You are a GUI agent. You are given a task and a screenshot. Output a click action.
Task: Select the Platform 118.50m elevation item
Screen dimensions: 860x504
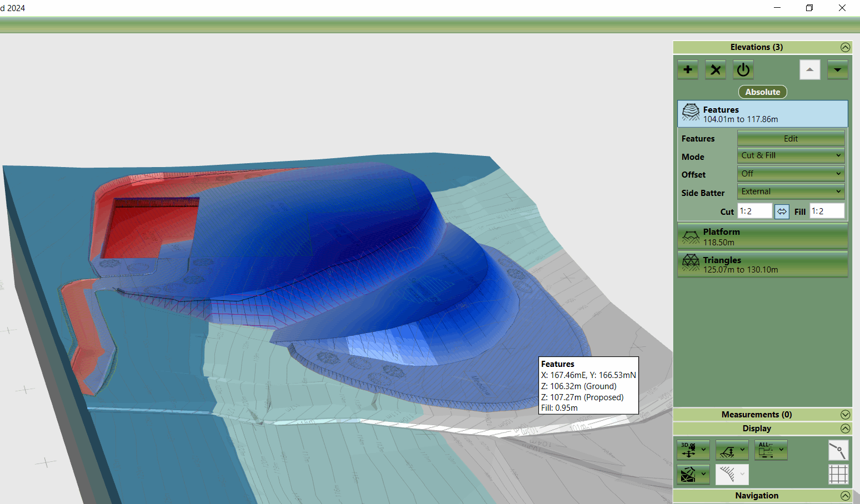[762, 237]
